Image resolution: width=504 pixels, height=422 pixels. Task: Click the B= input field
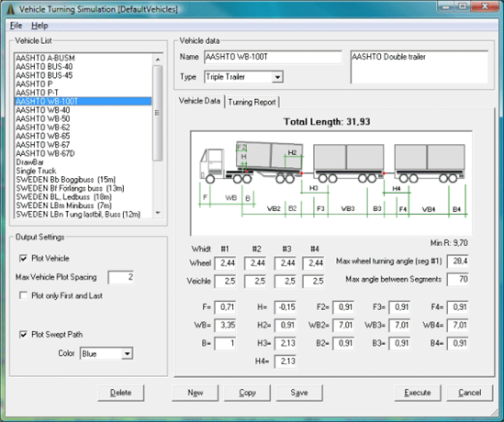click(225, 343)
